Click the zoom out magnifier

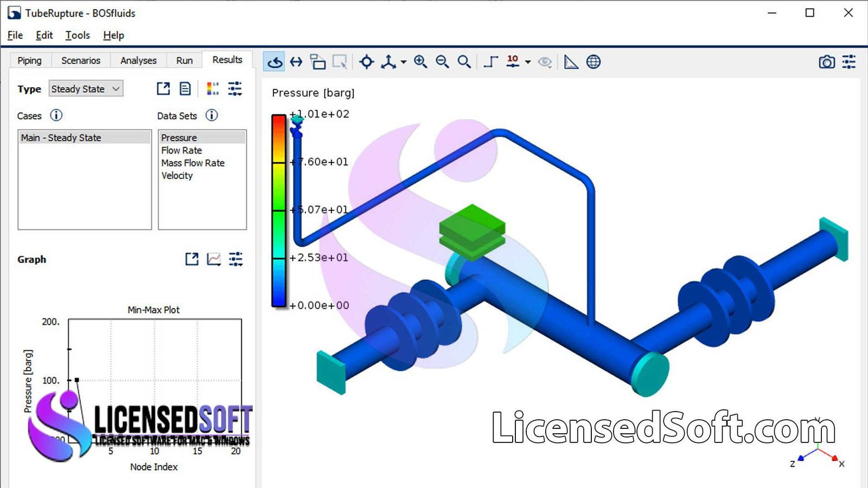tap(442, 62)
